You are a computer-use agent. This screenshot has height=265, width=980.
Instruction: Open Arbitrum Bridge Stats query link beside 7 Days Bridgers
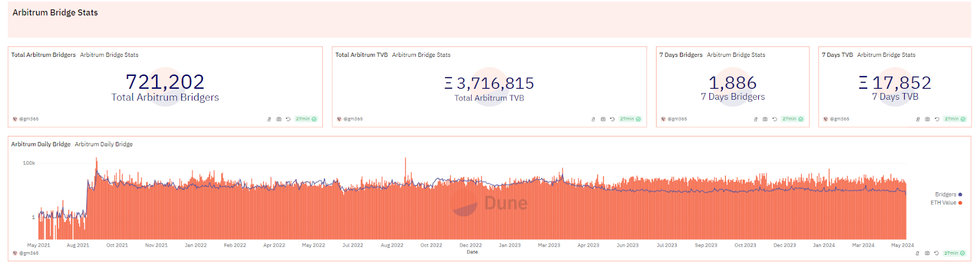click(x=736, y=55)
